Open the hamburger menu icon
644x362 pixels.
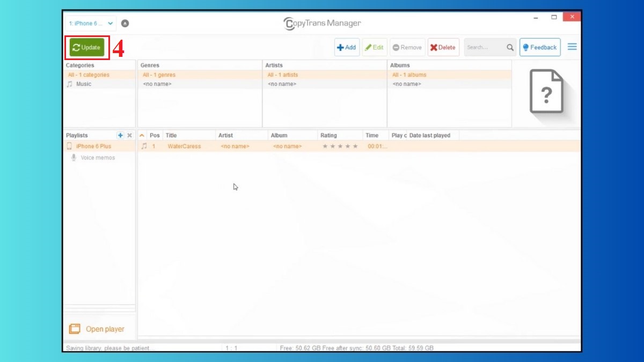[572, 47]
